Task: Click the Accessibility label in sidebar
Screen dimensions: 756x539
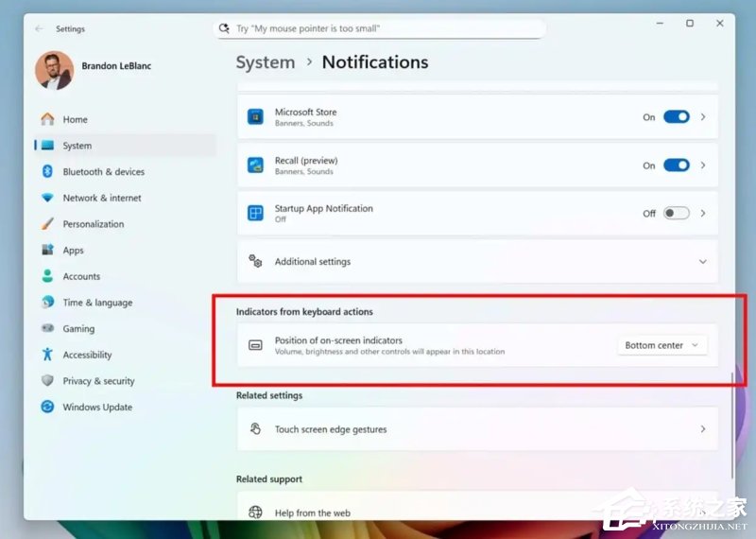Action: [x=87, y=355]
